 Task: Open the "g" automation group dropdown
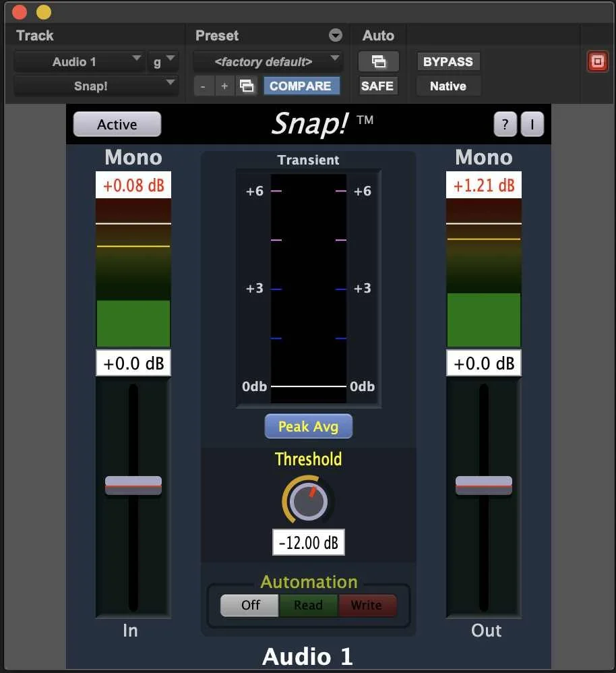point(164,61)
